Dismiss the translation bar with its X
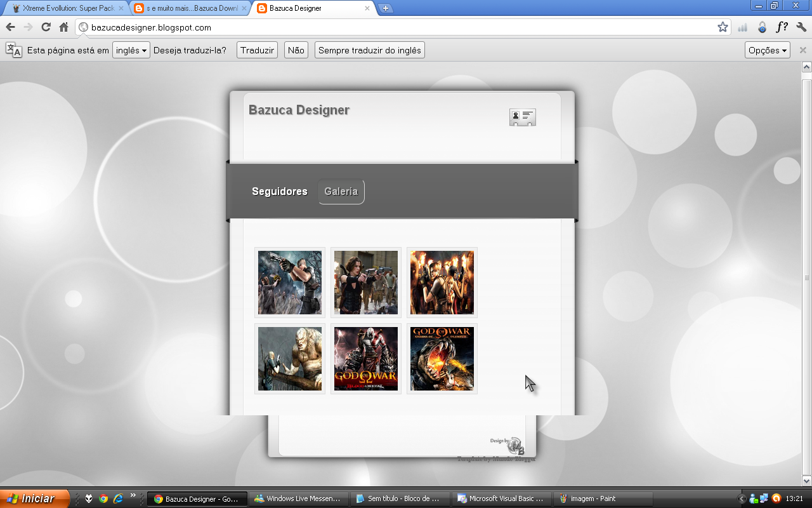Viewport: 812px width, 508px height. 802,50
